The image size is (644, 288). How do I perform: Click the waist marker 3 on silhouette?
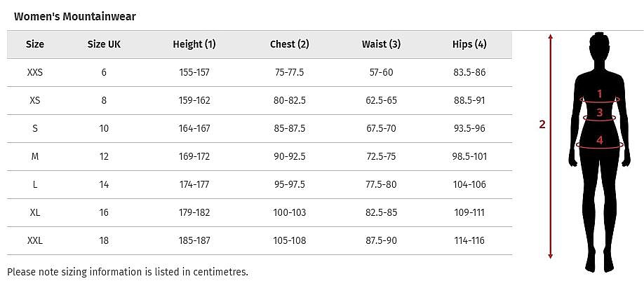[600, 112]
